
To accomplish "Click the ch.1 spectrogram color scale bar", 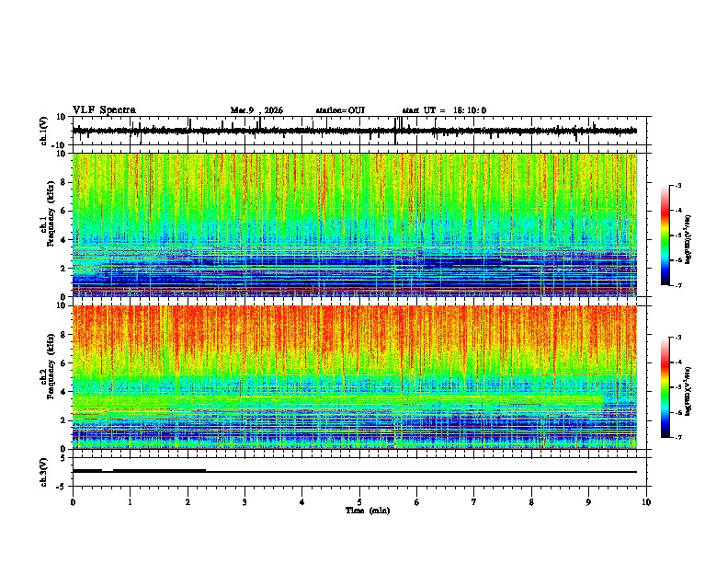I will [x=665, y=236].
